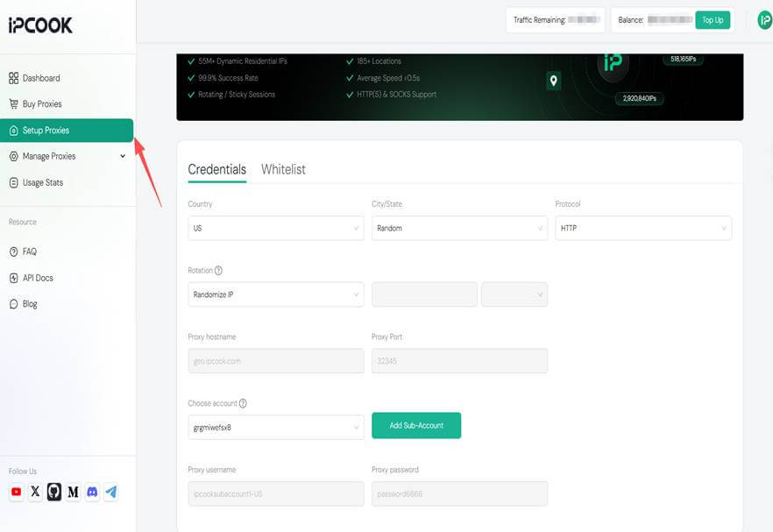773x532 pixels.
Task: Open the Rotation dropdown showing Randomize IP
Action: (x=275, y=294)
